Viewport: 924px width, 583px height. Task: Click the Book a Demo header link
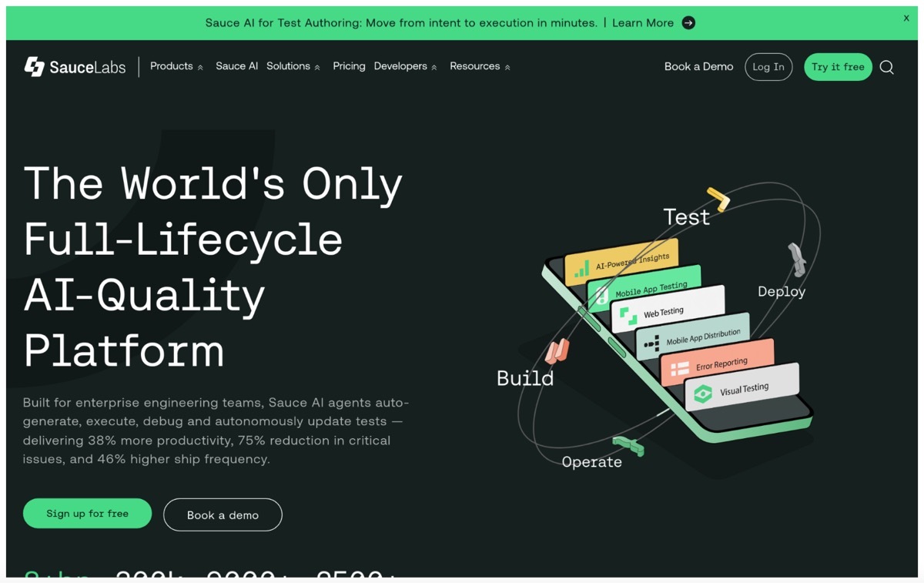(699, 67)
